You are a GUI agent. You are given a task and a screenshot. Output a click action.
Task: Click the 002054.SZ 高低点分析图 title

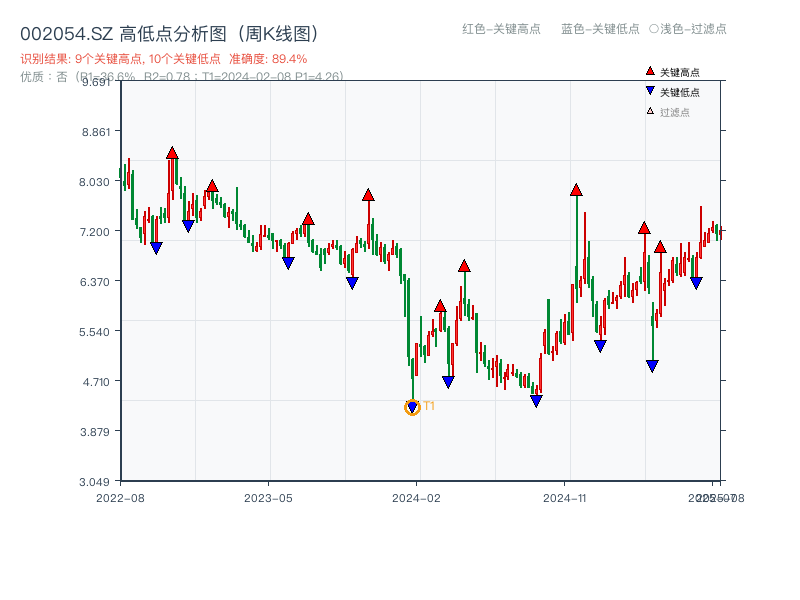point(170,34)
